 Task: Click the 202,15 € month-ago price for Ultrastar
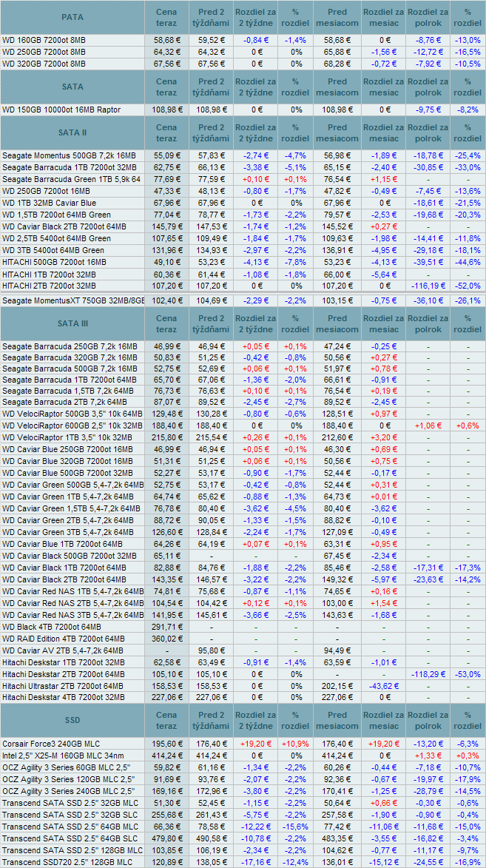337,685
